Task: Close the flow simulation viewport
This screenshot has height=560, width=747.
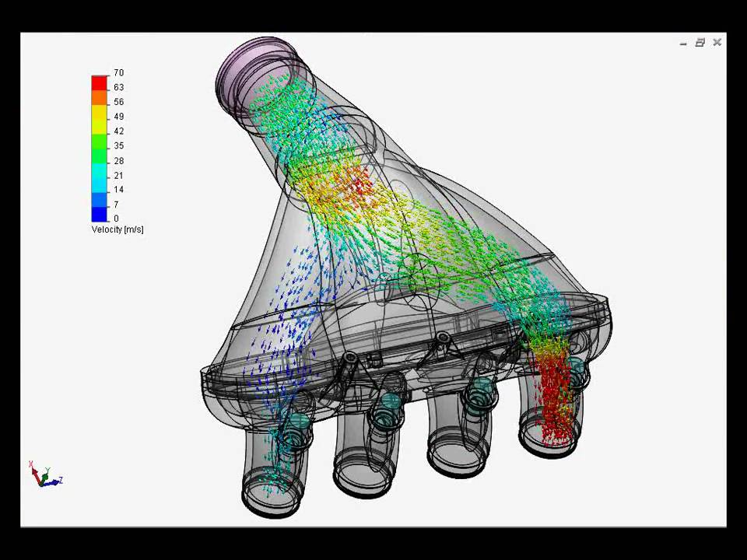Action: [x=717, y=43]
